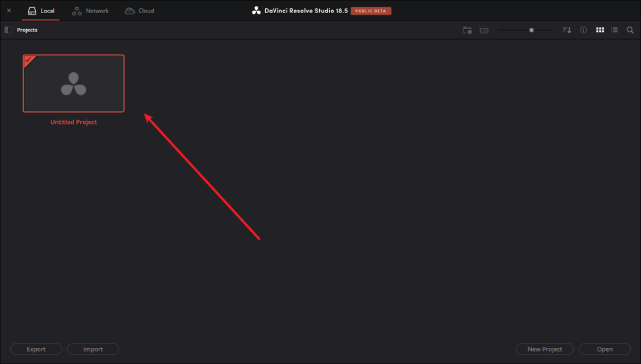Viewport: 641px width, 364px height.
Task: Open the project information panel
Action: [x=583, y=30]
